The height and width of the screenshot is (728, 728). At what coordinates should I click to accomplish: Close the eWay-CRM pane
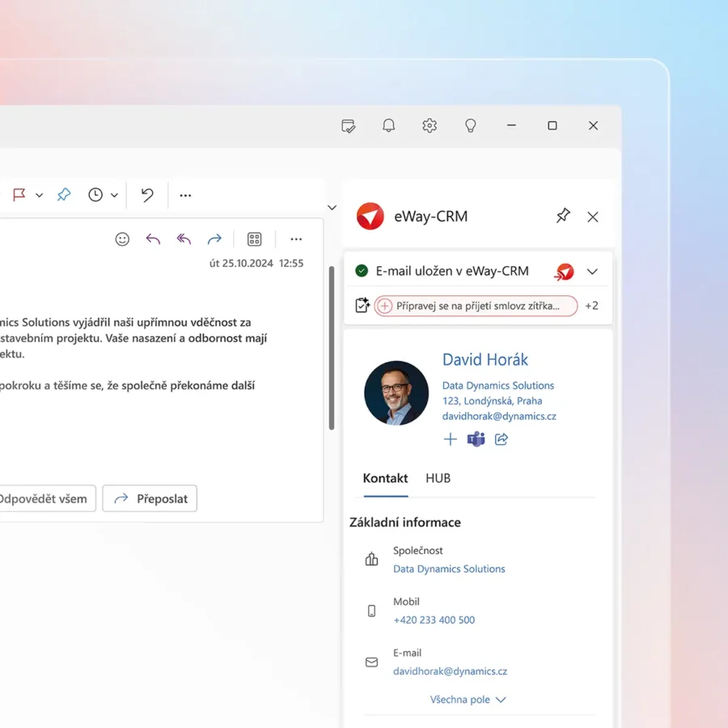point(592,217)
